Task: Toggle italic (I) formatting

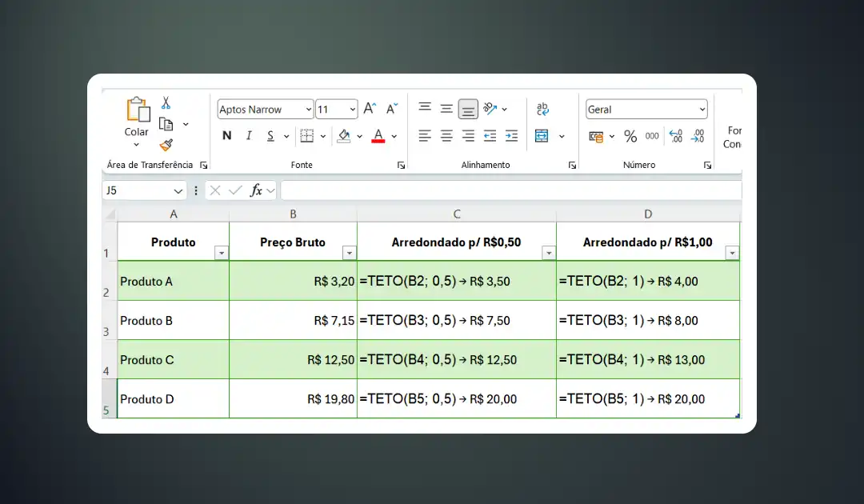Action: click(x=249, y=135)
